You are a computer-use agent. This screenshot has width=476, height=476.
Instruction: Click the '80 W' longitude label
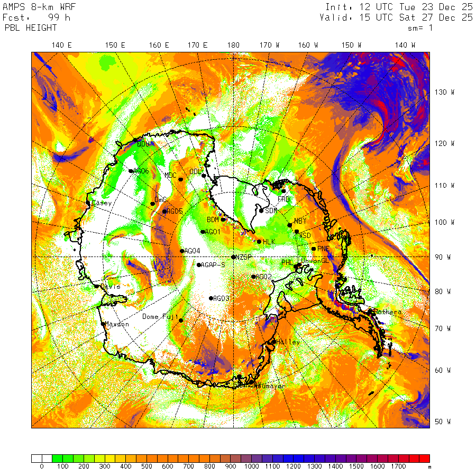443,292
